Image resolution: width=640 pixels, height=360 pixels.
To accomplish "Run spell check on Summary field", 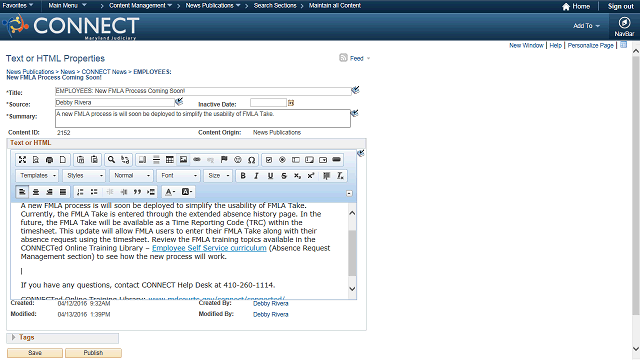I will pyautogui.click(x=354, y=113).
